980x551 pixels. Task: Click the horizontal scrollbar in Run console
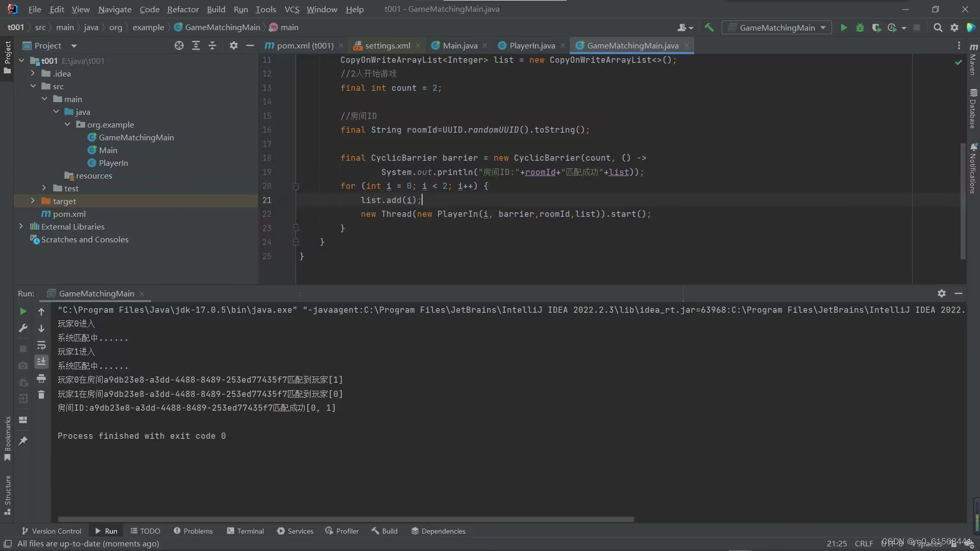click(346, 519)
